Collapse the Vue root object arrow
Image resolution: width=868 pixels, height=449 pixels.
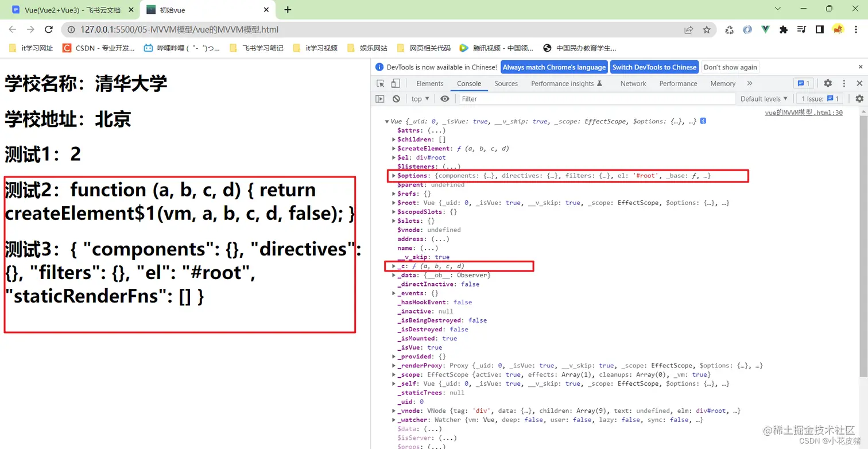tap(386, 122)
